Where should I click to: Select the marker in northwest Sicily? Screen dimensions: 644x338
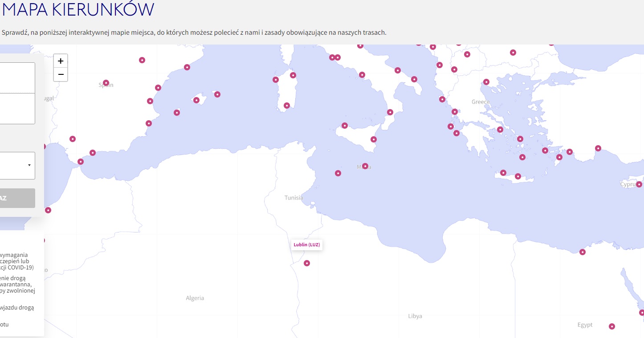pyautogui.click(x=345, y=126)
